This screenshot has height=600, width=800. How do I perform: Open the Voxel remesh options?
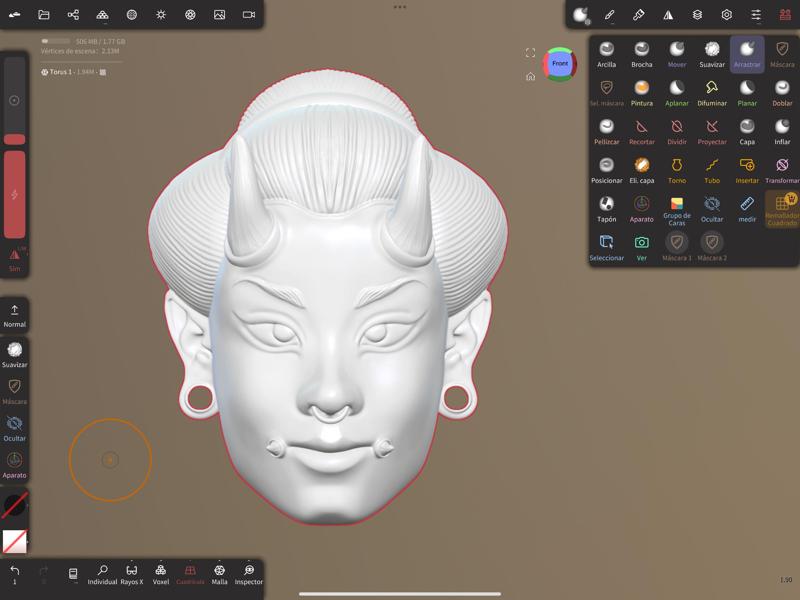pyautogui.click(x=161, y=574)
